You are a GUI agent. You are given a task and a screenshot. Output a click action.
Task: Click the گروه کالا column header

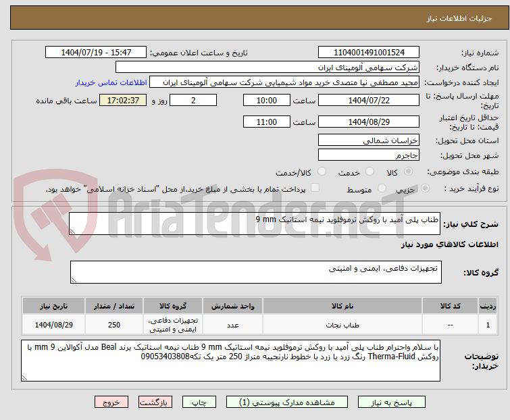click(173, 306)
